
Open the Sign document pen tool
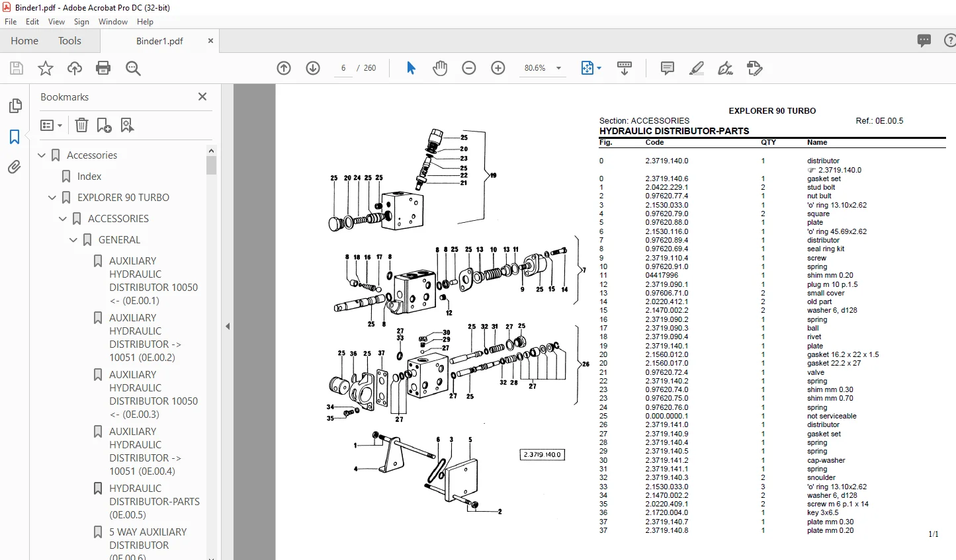click(x=726, y=68)
